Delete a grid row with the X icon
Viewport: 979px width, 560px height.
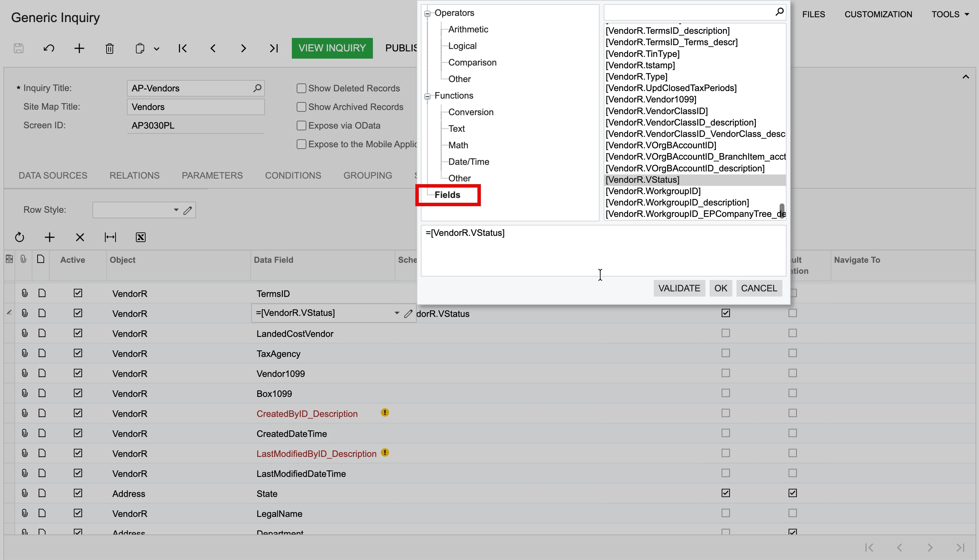(80, 237)
